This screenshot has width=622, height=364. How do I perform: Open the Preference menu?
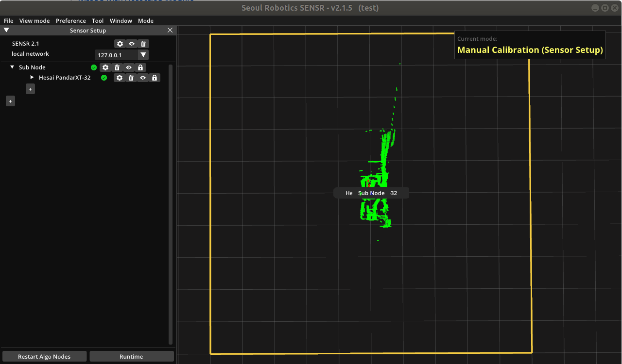click(71, 21)
